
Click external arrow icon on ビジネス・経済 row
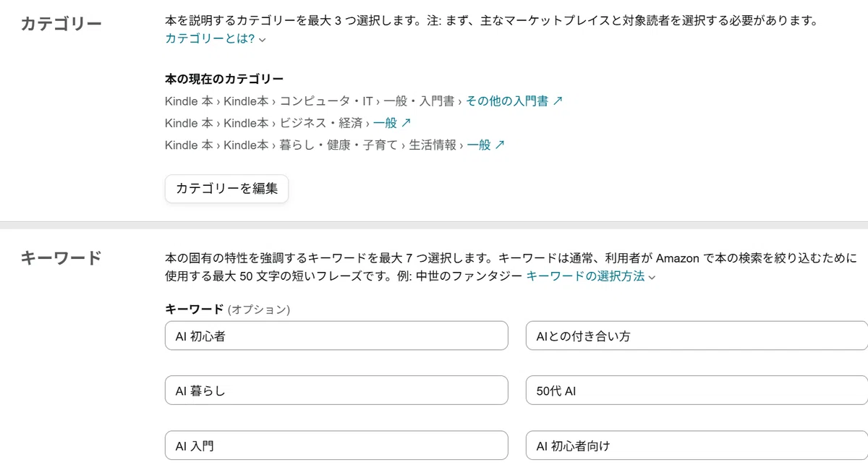[x=406, y=123]
